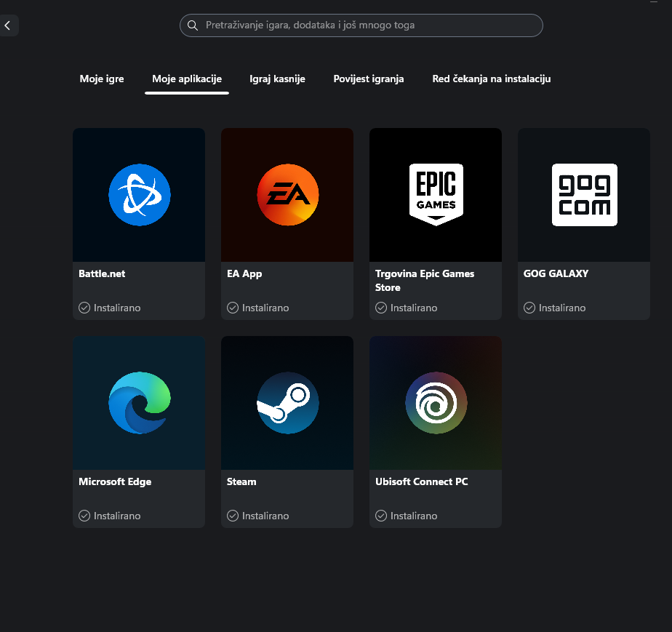Click the installed checkmark under EA App
This screenshot has height=632, width=672.
(x=233, y=308)
